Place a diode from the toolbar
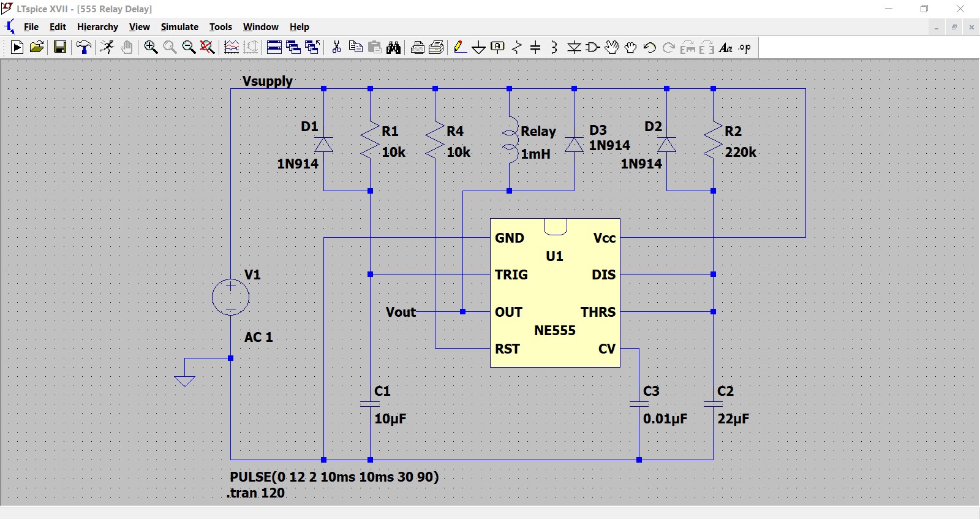Viewport: 980px width, 519px height. point(574,47)
